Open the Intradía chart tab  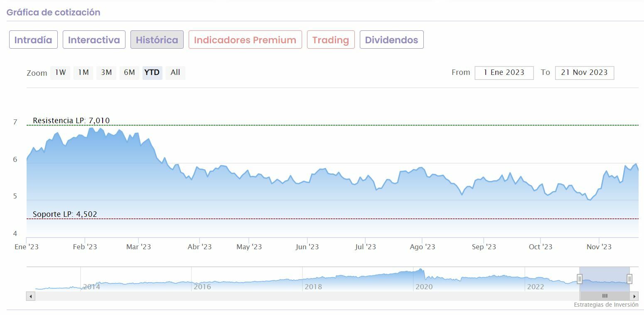[33, 40]
